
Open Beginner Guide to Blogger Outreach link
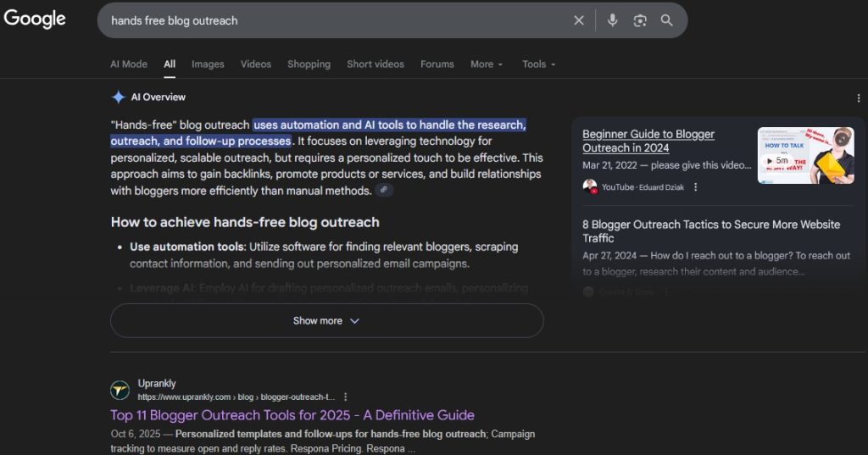648,141
